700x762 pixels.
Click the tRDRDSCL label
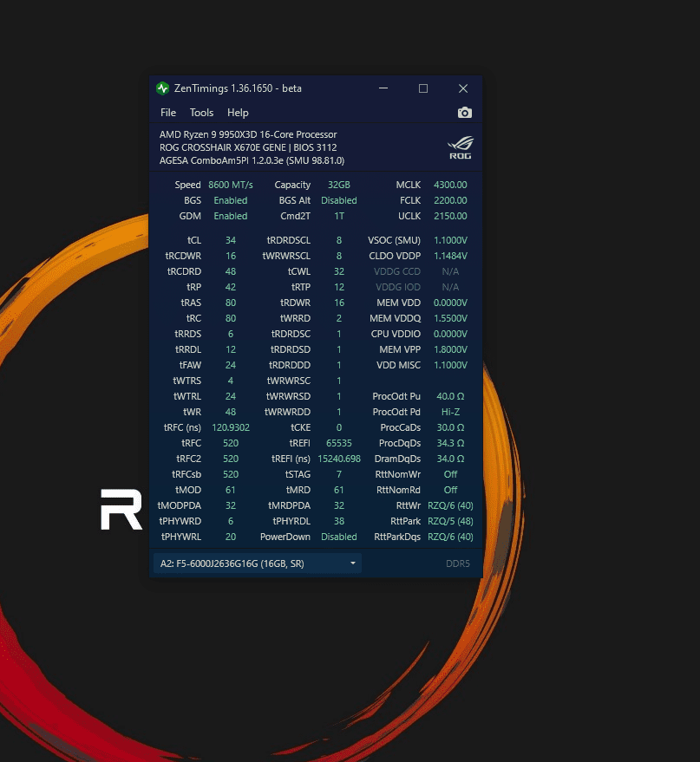point(288,240)
